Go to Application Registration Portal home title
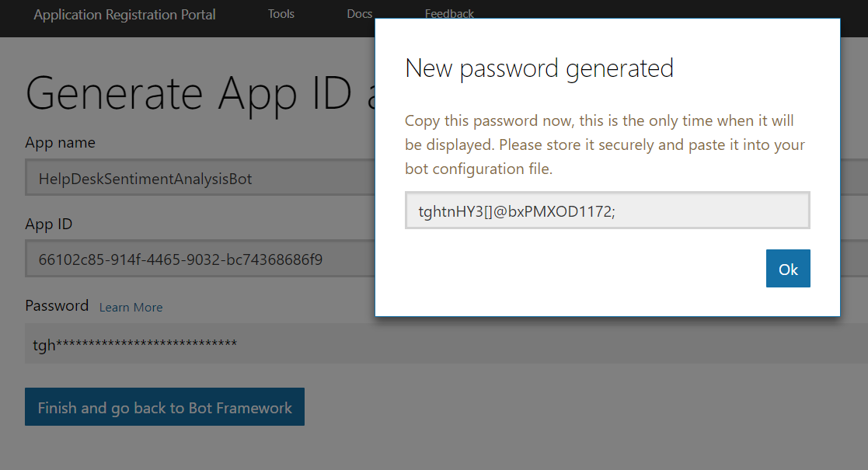 (124, 15)
